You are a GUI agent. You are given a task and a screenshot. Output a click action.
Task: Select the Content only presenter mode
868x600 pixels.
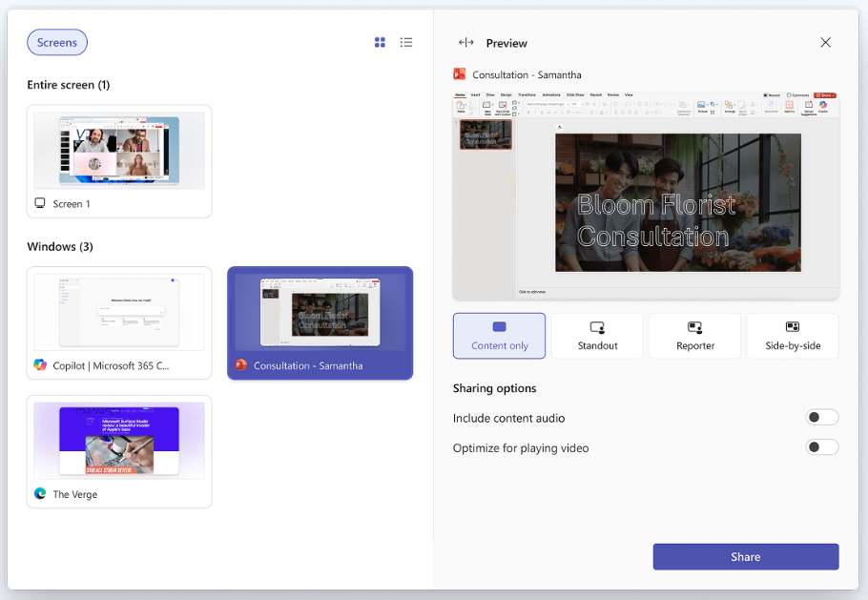click(x=499, y=336)
